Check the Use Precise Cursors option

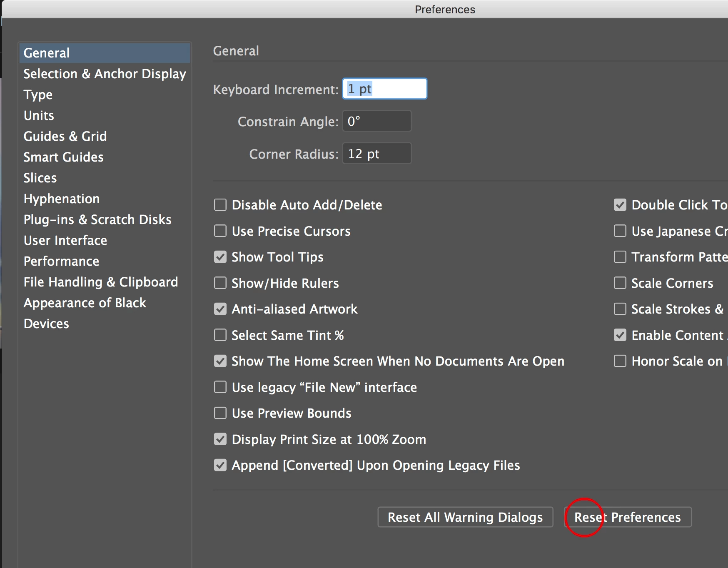[220, 231]
